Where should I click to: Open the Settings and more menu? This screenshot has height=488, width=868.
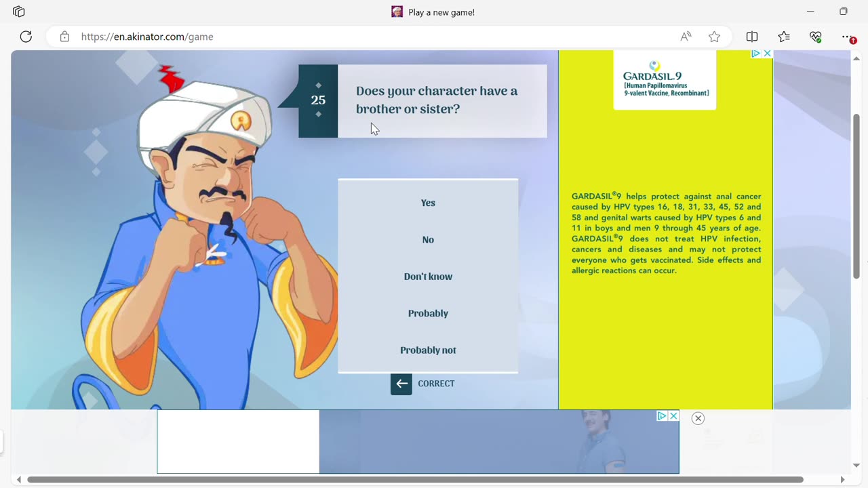point(848,37)
